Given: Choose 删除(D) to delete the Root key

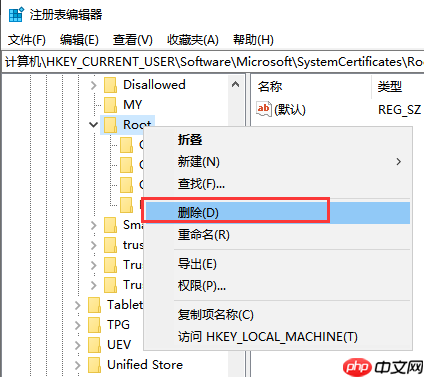Looking at the screenshot, I should 278,213.
